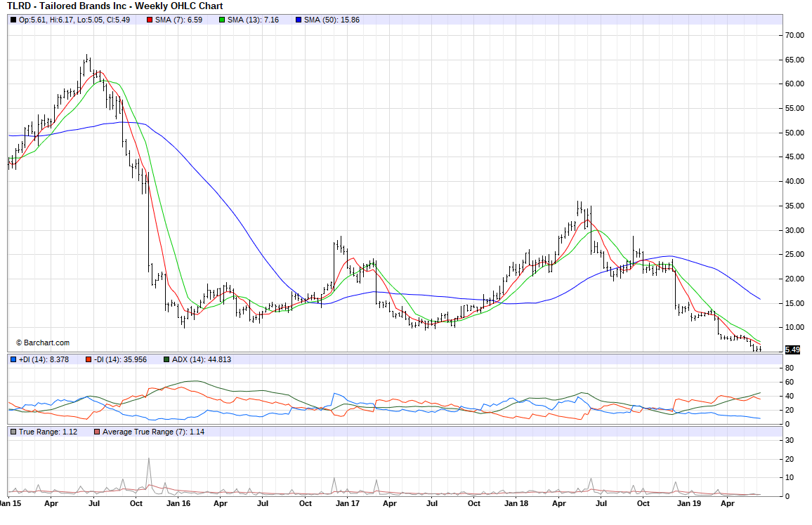812x525 pixels.
Task: Click the "Jan 17" date axis label
Action: pyautogui.click(x=347, y=503)
